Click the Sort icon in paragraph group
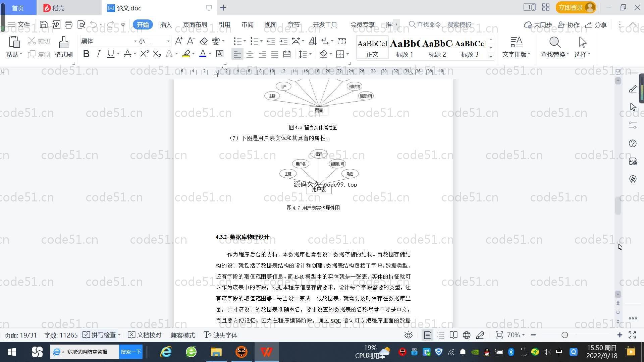 click(x=313, y=41)
